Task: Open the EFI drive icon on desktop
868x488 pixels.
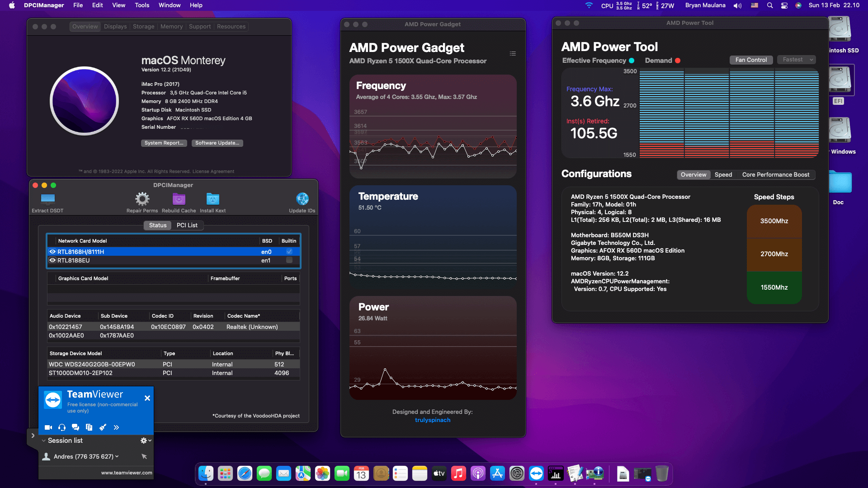Action: coord(840,80)
